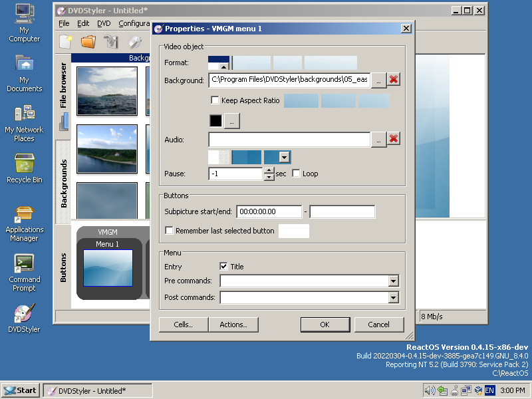Clear the Background path with red X
This screenshot has width=532, height=399.
tap(394, 80)
